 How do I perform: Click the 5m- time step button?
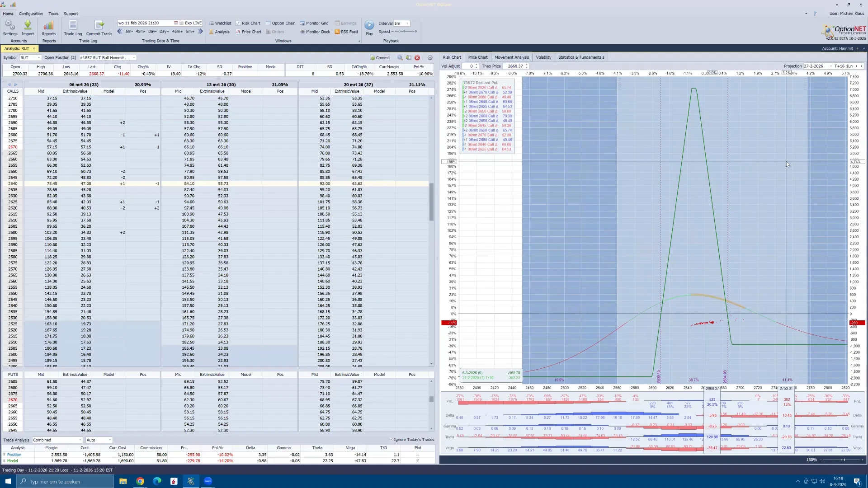pyautogui.click(x=129, y=32)
